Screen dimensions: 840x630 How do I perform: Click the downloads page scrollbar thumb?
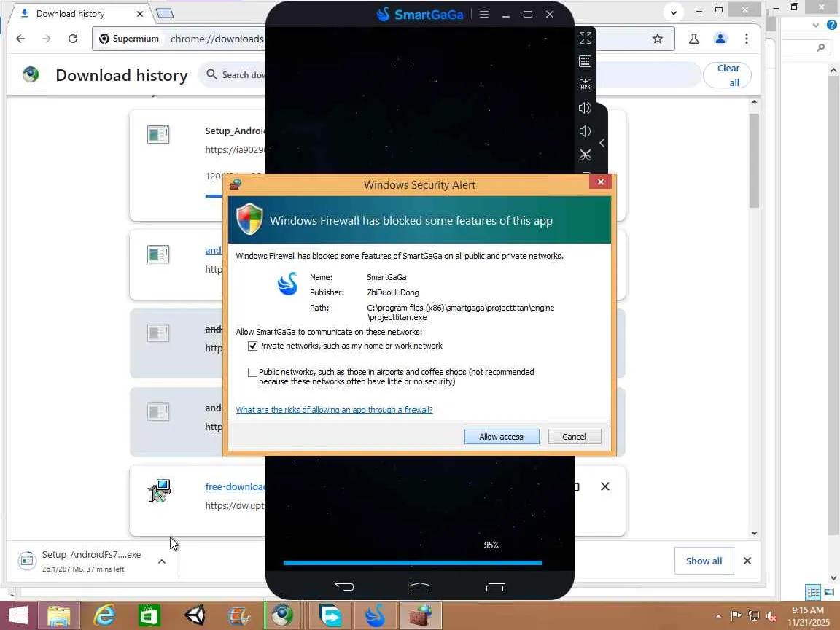[x=754, y=160]
